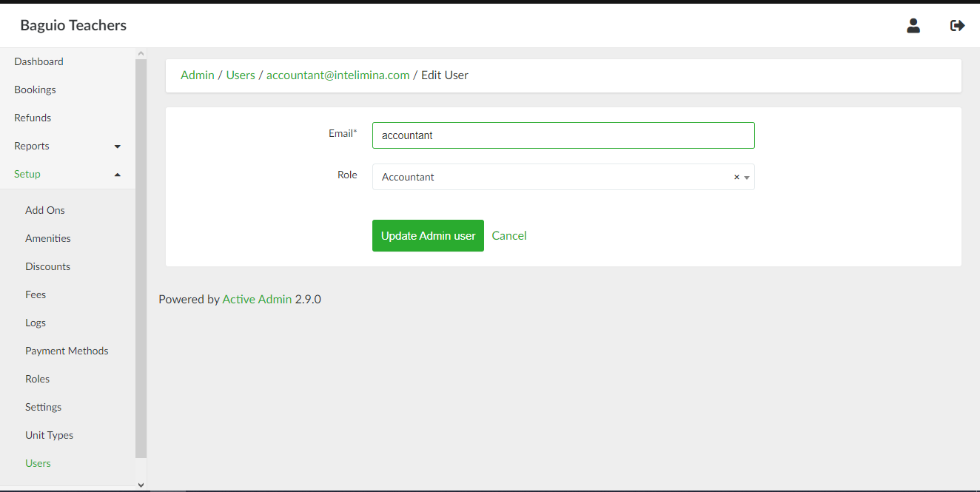
Task: Click the logout icon in header
Action: [957, 26]
